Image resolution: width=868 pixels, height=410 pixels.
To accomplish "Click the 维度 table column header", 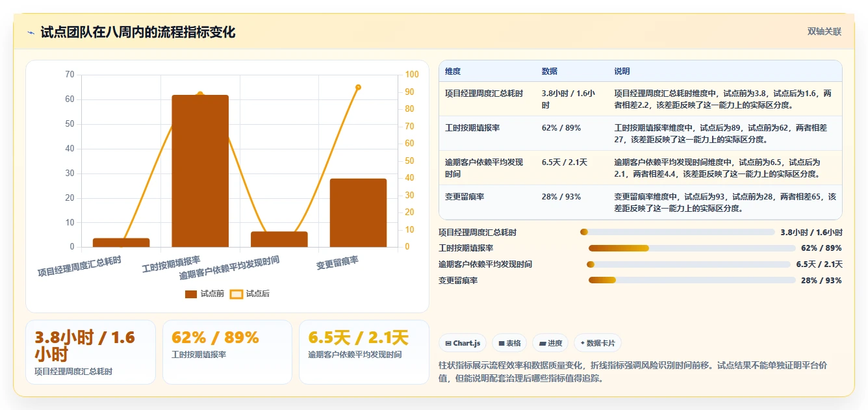I will (x=453, y=71).
